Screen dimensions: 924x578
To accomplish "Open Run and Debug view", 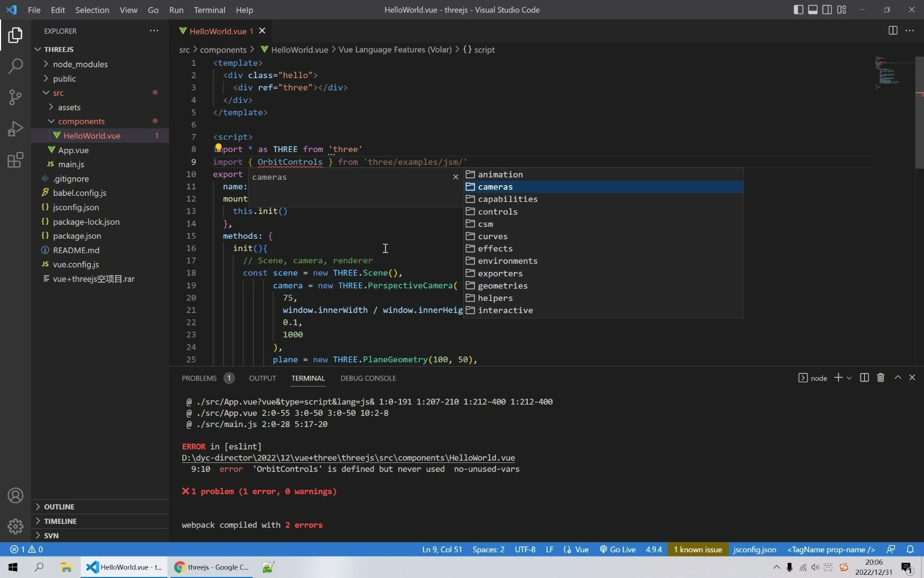I will 16,128.
